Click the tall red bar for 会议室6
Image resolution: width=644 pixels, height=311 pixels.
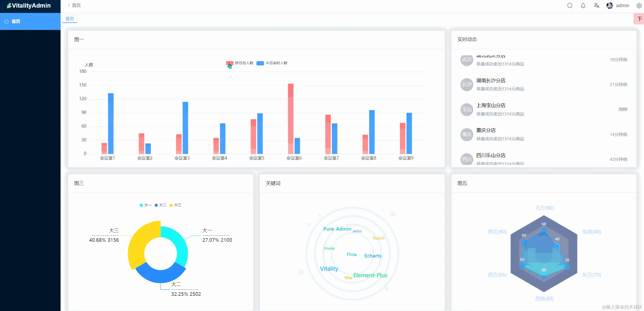pyautogui.click(x=290, y=118)
